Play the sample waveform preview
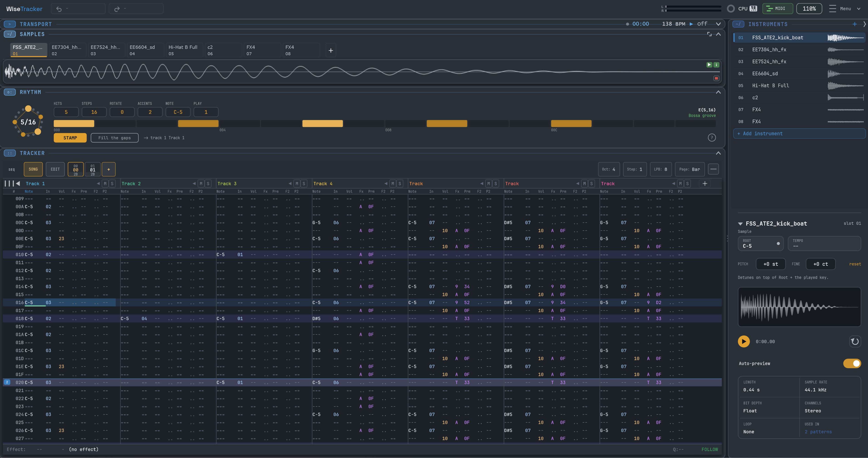This screenshot has width=868, height=458. coord(709,65)
